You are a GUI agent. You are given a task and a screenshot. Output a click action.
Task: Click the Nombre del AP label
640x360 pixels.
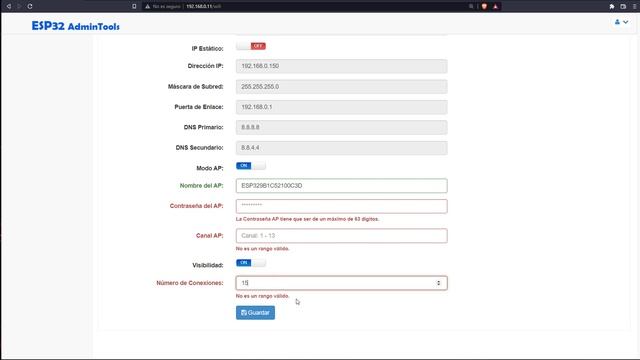(x=201, y=186)
